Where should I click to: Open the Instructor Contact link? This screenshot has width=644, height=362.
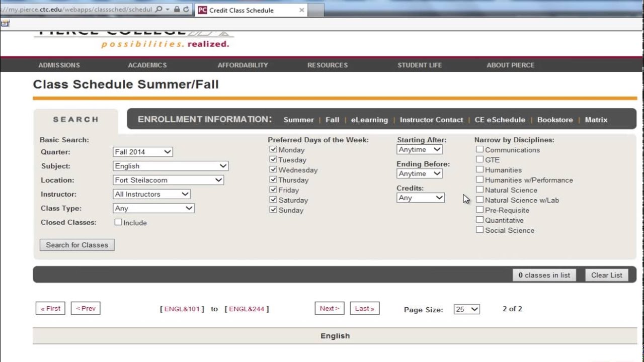[432, 120]
